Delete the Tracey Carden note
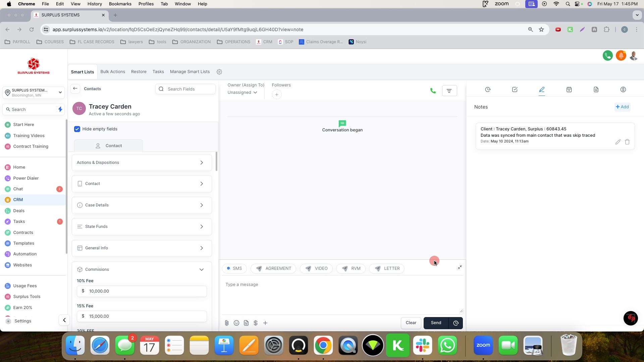The image size is (644, 362). (627, 142)
